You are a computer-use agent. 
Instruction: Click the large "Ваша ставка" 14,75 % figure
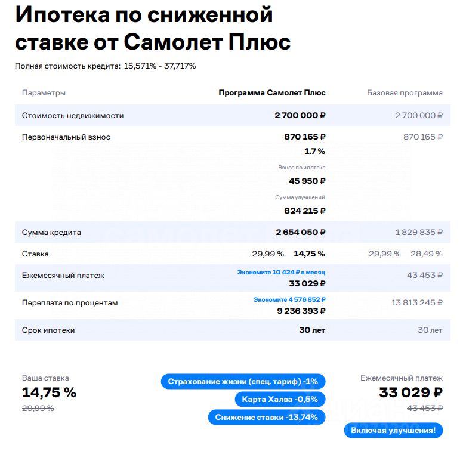coord(49,392)
